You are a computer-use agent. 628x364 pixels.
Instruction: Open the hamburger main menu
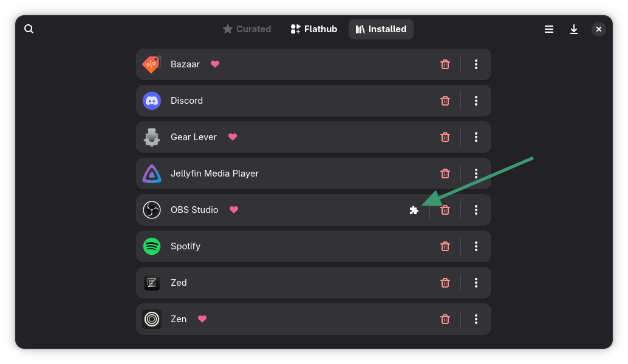point(548,29)
